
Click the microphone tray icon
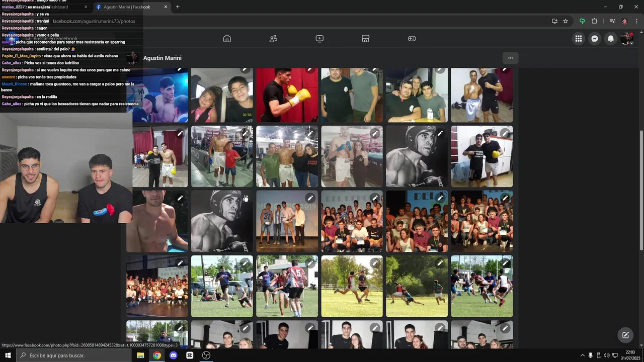(x=590, y=355)
